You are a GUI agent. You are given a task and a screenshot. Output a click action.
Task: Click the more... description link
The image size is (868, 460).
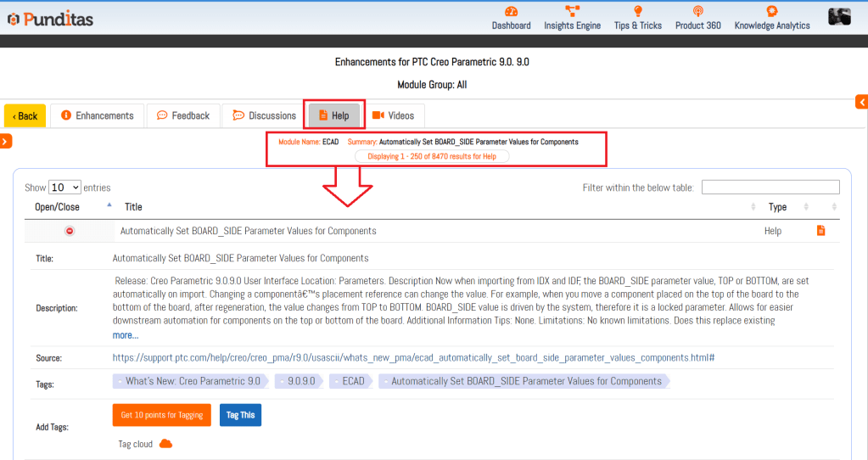coord(125,335)
